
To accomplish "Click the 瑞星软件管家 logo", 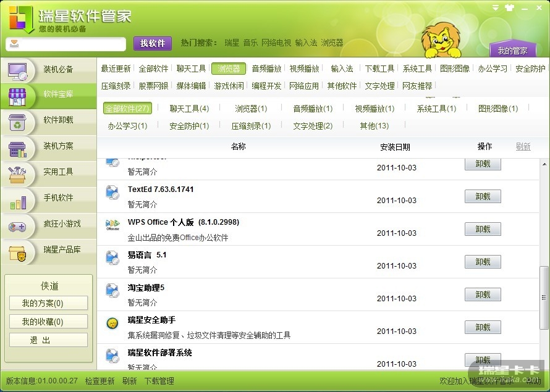I will coord(22,19).
